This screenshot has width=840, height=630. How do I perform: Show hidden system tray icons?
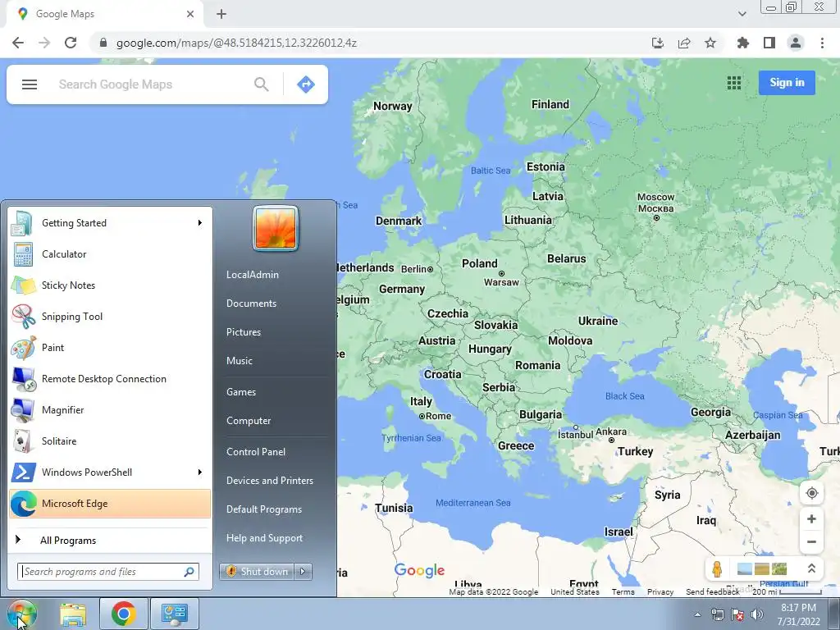click(697, 615)
